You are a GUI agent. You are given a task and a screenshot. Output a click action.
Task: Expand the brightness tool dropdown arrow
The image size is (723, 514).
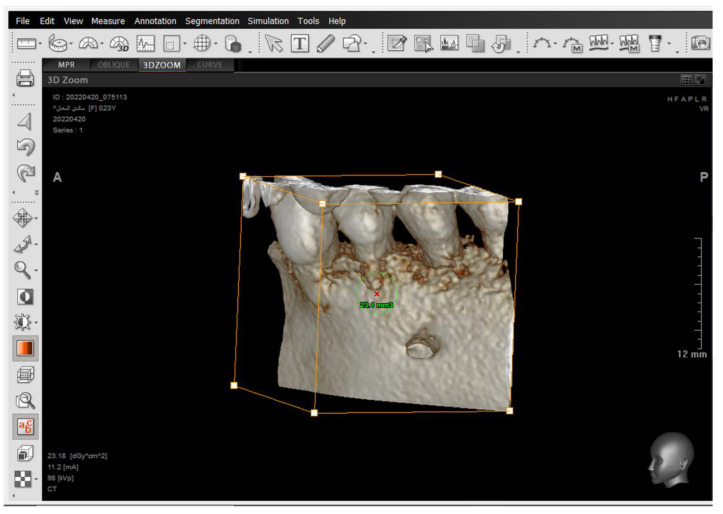36,322
